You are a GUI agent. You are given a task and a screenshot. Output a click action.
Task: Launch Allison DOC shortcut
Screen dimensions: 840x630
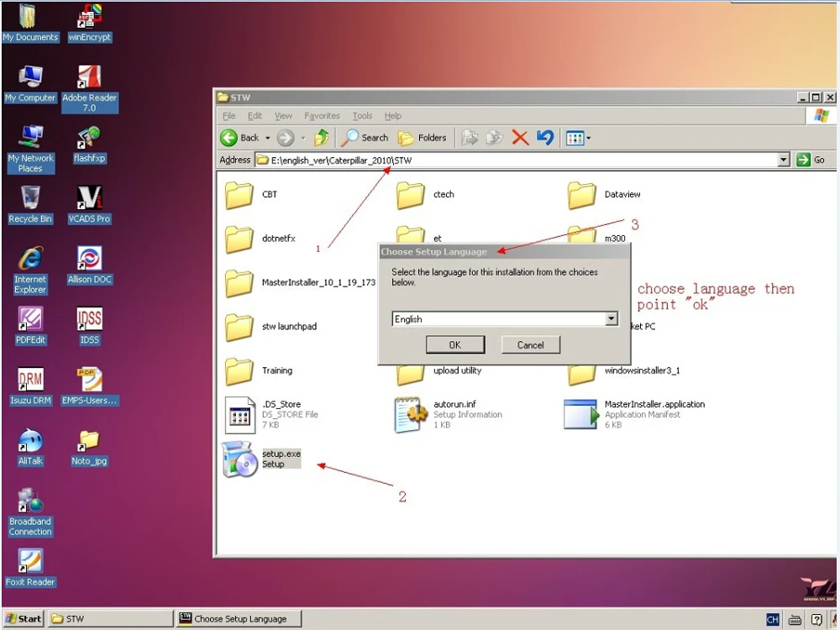tap(89, 265)
